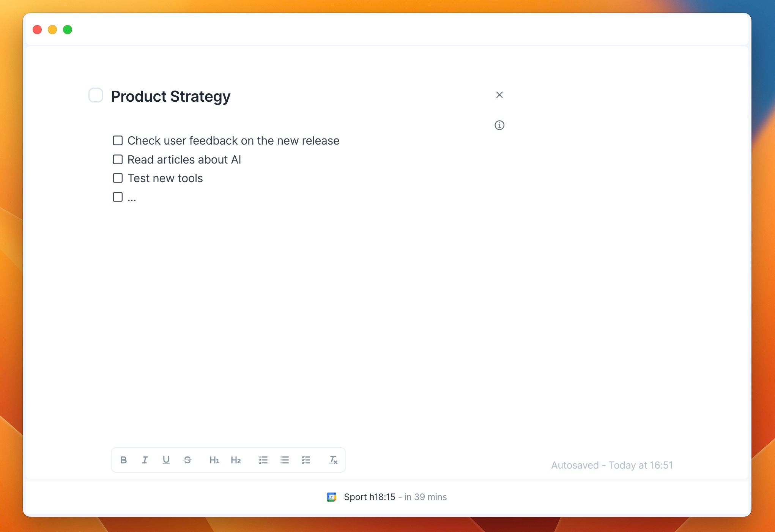Tick the last '...' checklist item
This screenshot has height=532, width=775.
118,197
